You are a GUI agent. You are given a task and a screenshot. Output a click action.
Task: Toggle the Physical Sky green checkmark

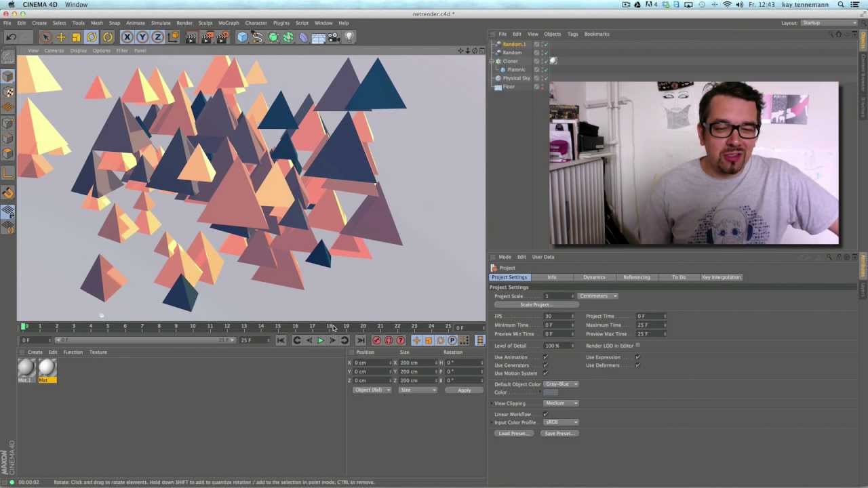pos(545,79)
